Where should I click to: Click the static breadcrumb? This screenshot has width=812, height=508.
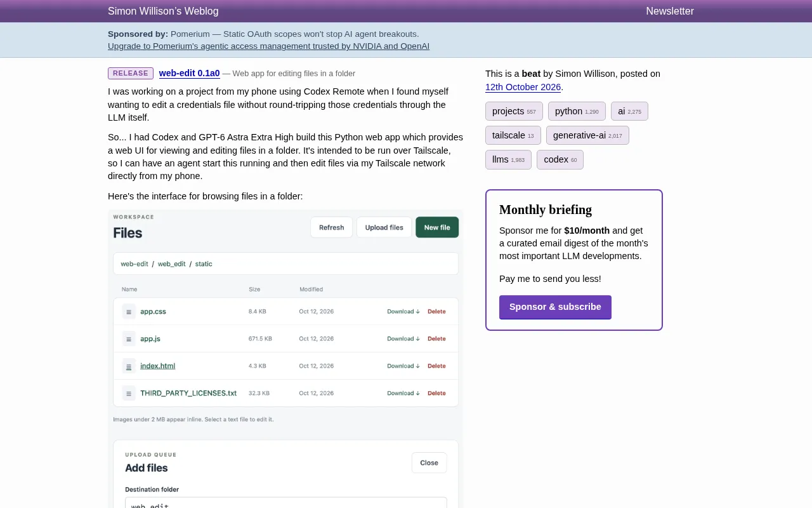pos(204,264)
